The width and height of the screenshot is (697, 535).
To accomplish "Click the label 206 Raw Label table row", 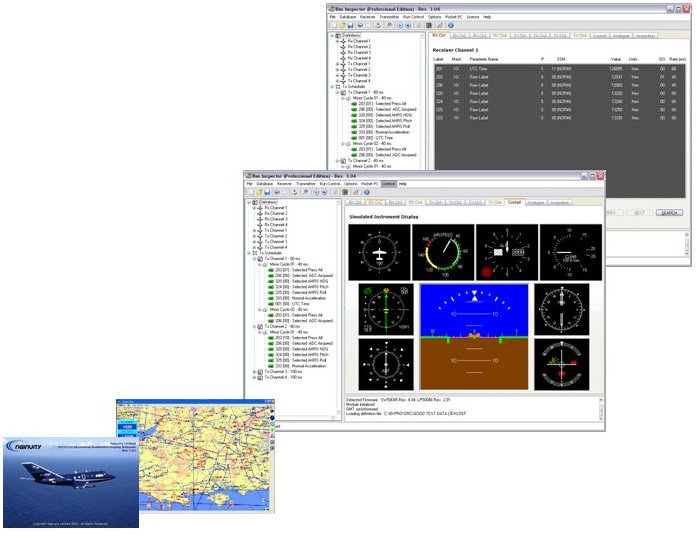I will coord(559,85).
